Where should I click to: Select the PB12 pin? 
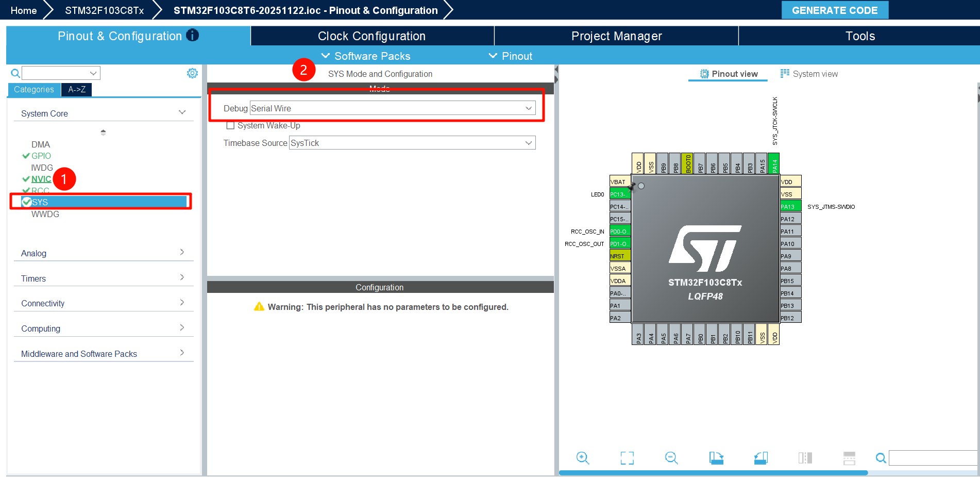point(790,318)
